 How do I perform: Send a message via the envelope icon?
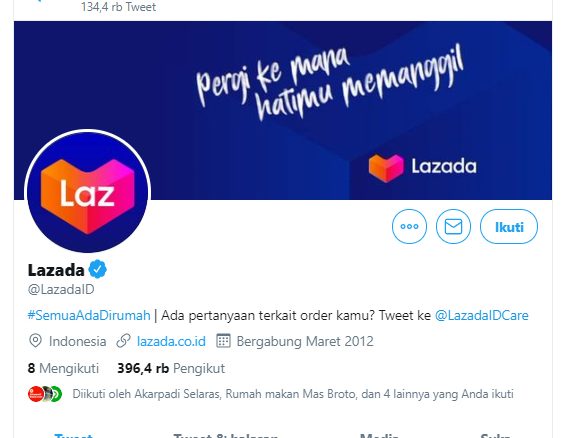[x=453, y=227]
